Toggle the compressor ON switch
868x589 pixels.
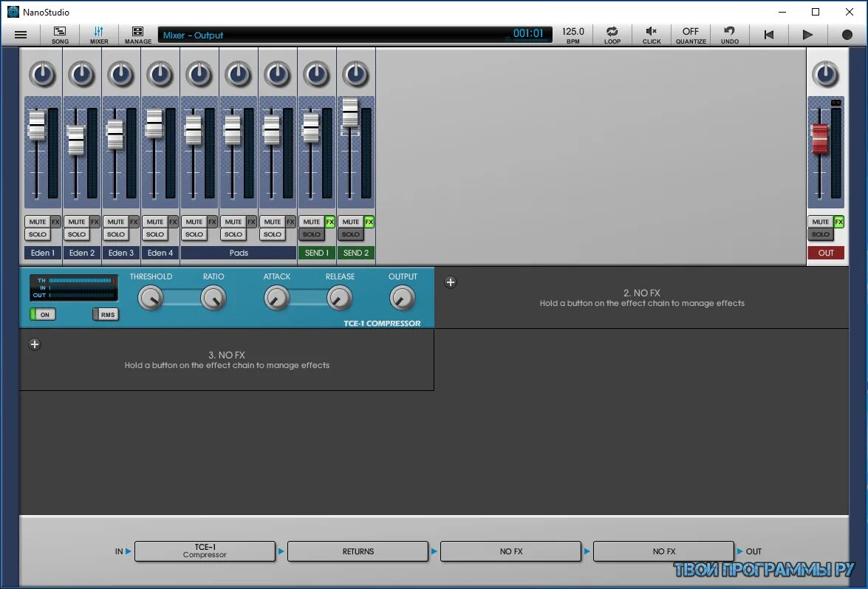click(43, 314)
